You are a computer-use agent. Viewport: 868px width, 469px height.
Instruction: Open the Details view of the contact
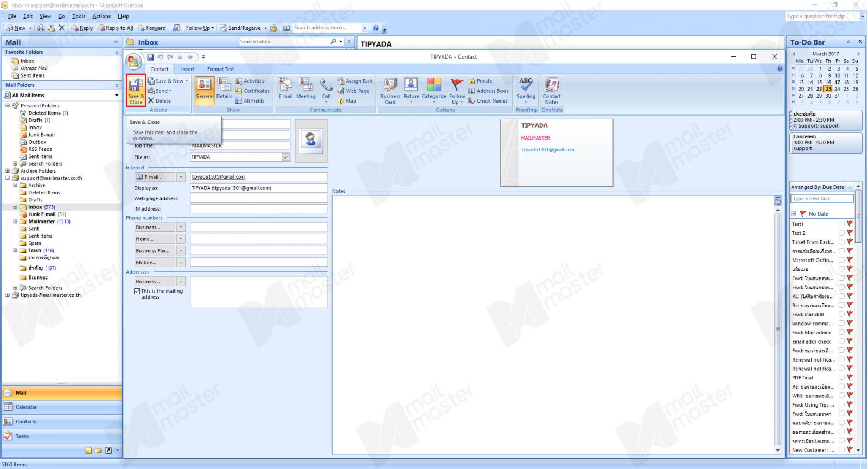click(x=224, y=90)
